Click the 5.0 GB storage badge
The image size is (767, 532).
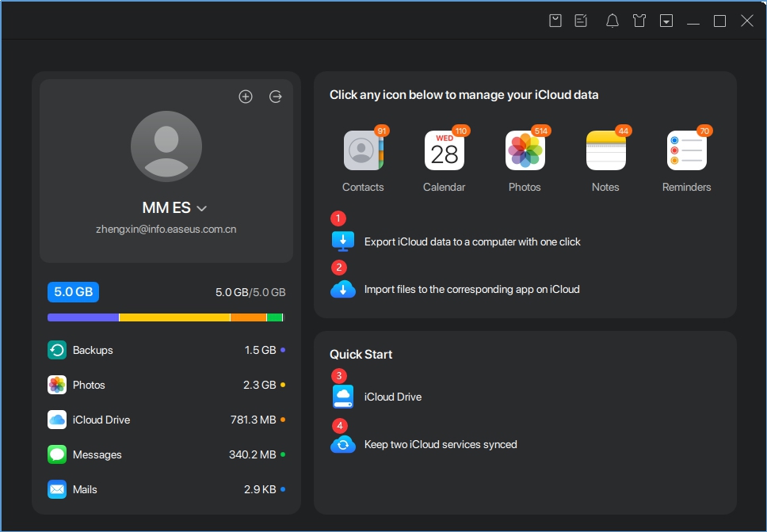tap(74, 292)
